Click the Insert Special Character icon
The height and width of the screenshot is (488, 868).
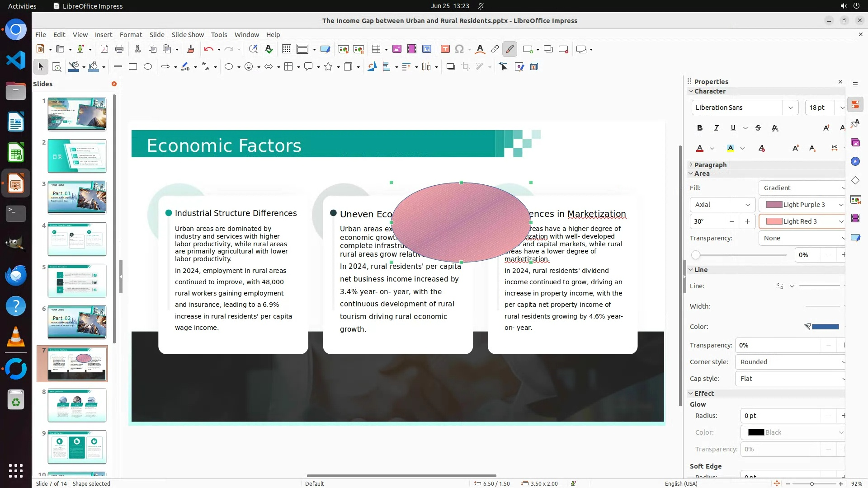coord(459,49)
